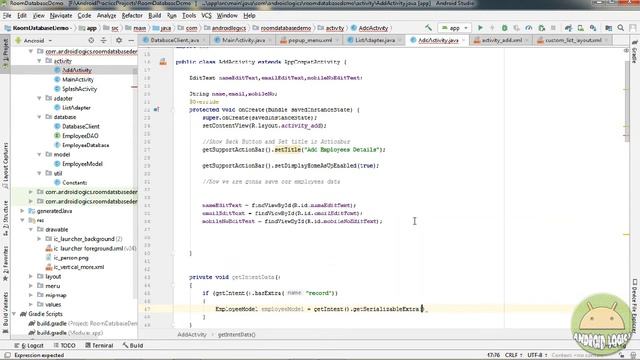Viewport: 640px width, 360px height.
Task: Select ic_person.png in drawable folder
Action: tap(71, 258)
